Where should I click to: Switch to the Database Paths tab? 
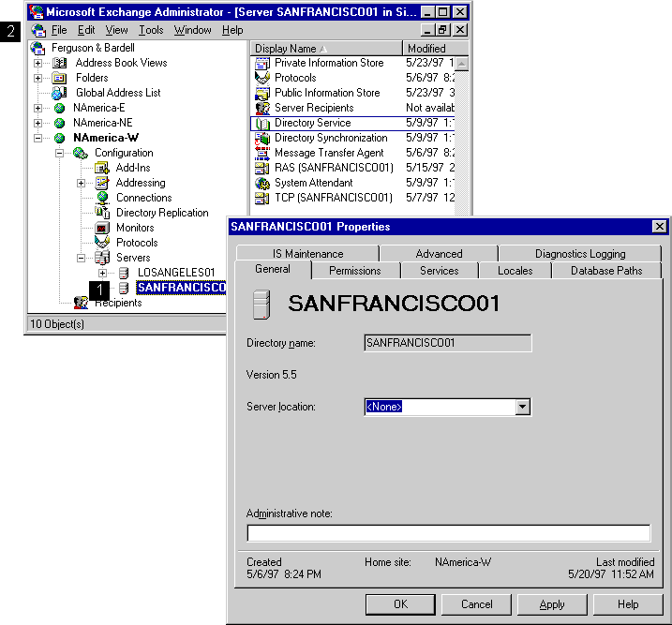coord(606,271)
